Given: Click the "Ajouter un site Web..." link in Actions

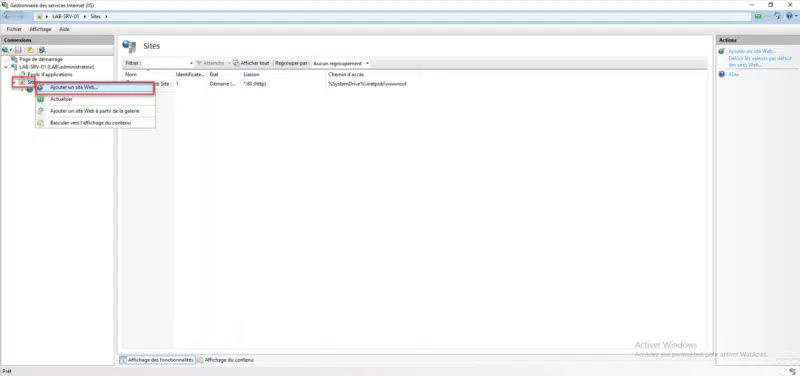Looking at the screenshot, I should coord(752,52).
